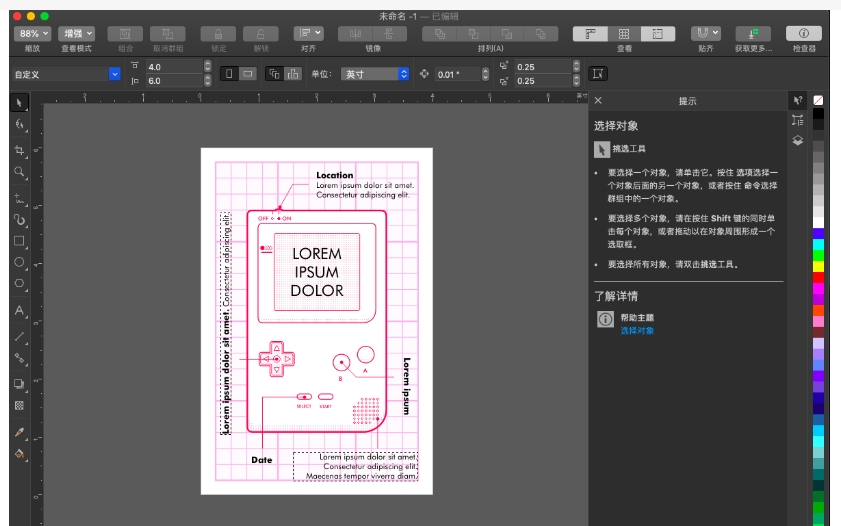Select the Ellipse tool
The image size is (841, 526).
pos(19,262)
